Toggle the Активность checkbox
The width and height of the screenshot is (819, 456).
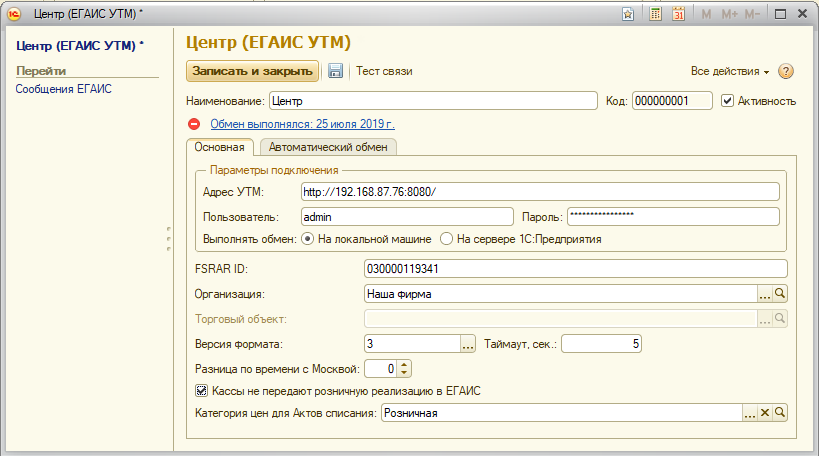[727, 100]
